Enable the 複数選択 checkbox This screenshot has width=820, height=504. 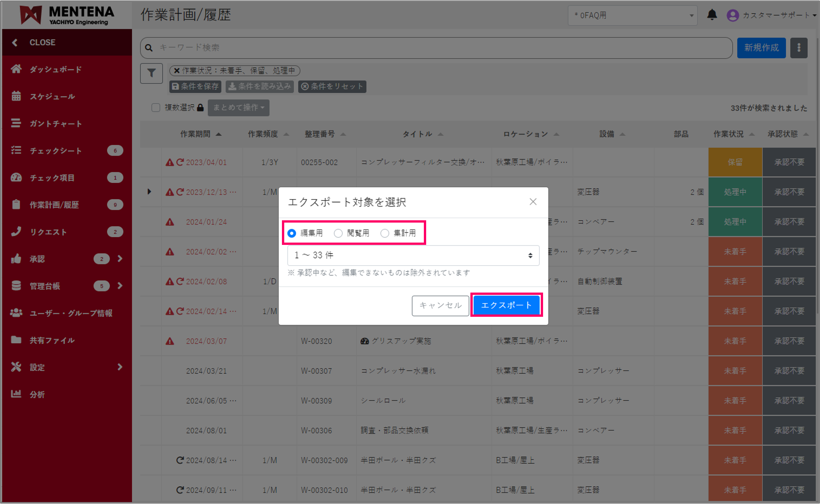pyautogui.click(x=155, y=108)
